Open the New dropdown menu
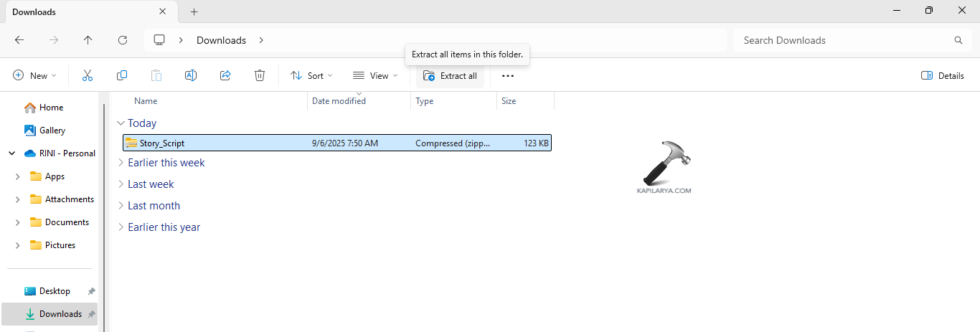The width and height of the screenshot is (980, 332). point(34,75)
